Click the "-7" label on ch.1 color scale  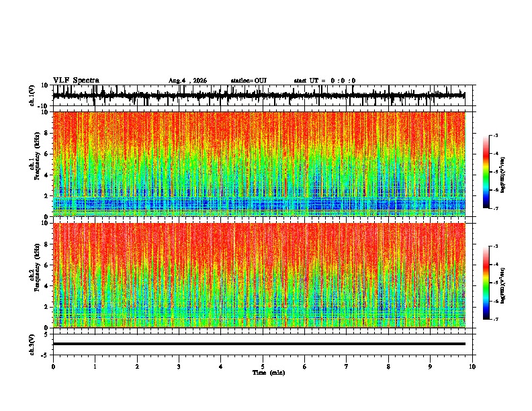(x=496, y=208)
